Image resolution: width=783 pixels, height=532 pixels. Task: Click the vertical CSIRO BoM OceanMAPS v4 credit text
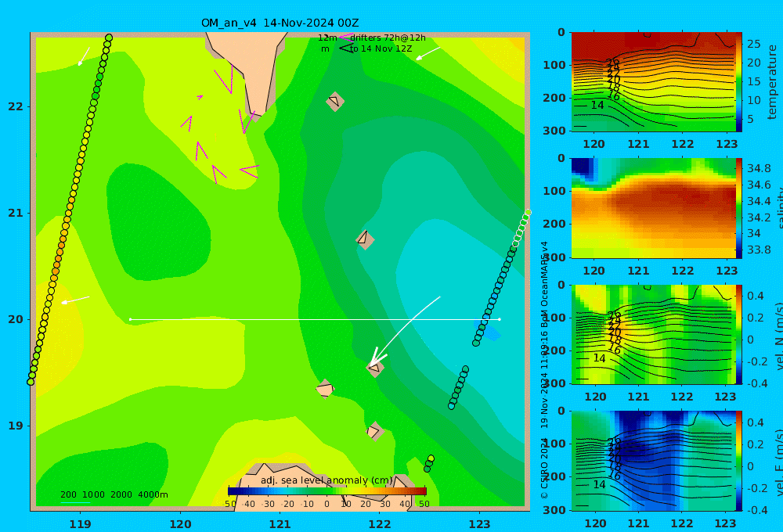[545, 369]
